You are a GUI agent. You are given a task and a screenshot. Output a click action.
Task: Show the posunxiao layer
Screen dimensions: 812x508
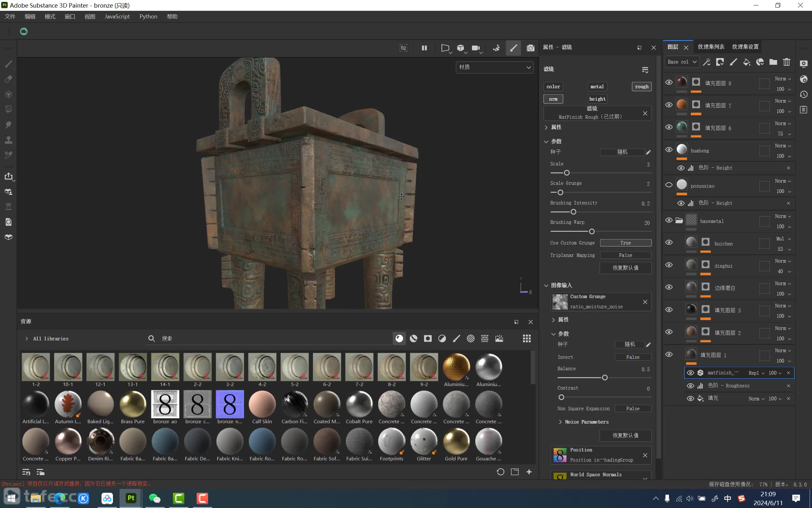tap(669, 185)
